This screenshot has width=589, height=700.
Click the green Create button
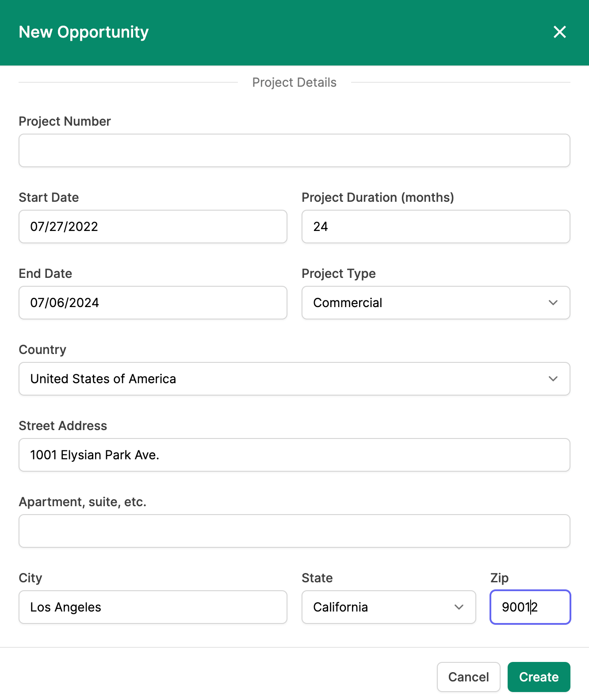(539, 677)
